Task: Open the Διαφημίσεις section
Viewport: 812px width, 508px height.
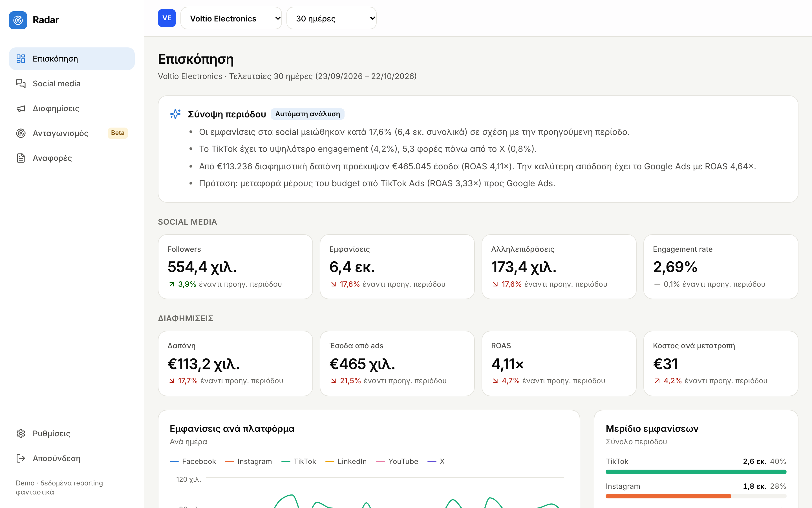Action: point(72,109)
